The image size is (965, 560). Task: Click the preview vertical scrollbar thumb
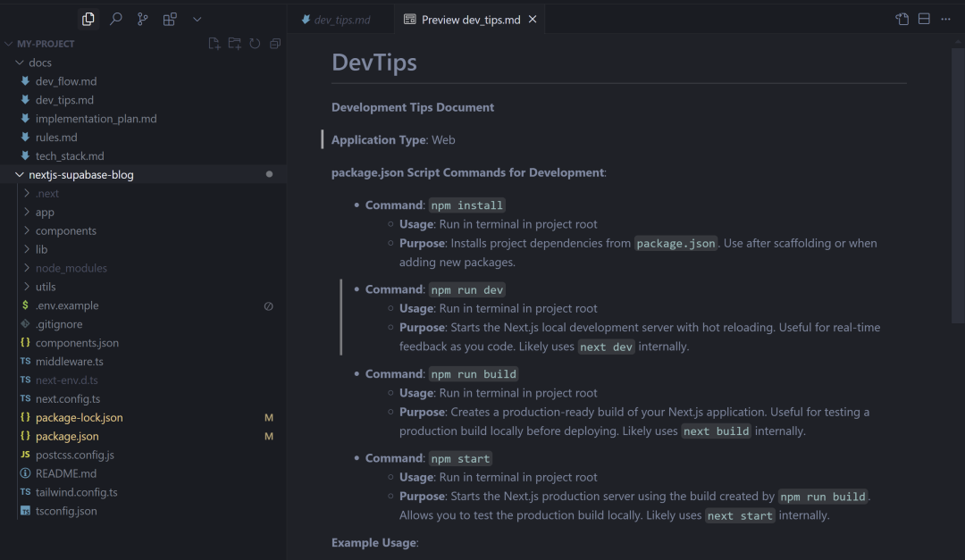point(958,185)
